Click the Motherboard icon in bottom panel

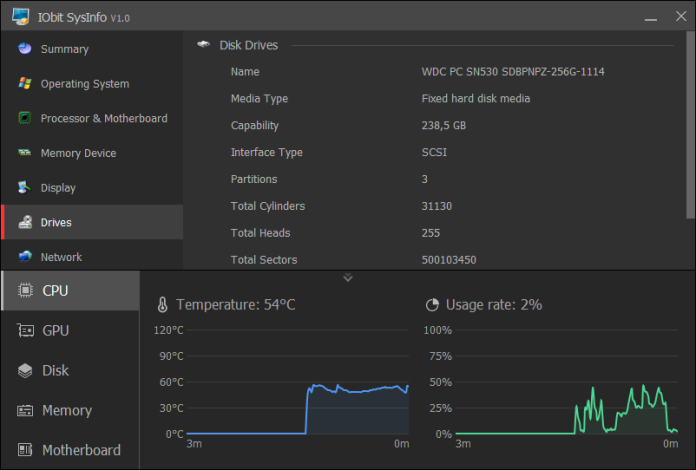click(24, 450)
